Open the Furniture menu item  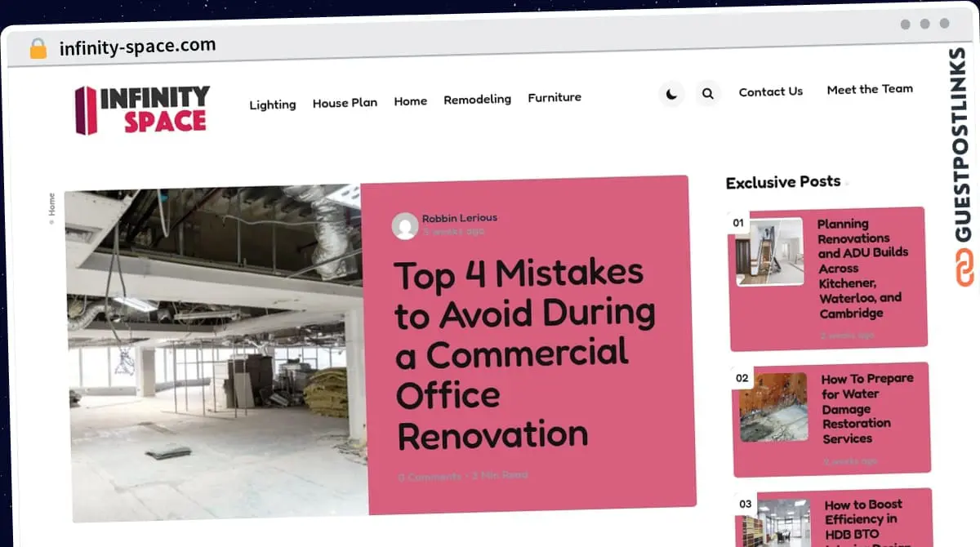[555, 97]
